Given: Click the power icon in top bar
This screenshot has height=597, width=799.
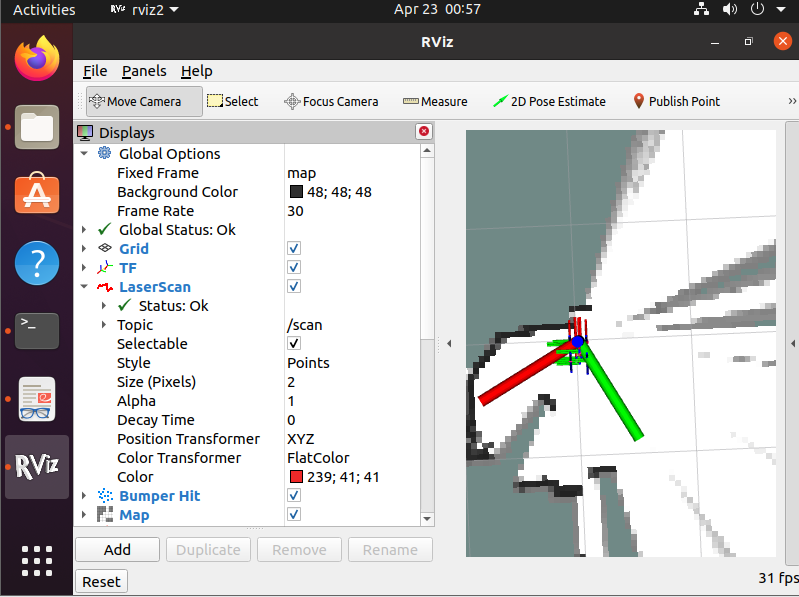Looking at the screenshot, I should pos(757,9).
